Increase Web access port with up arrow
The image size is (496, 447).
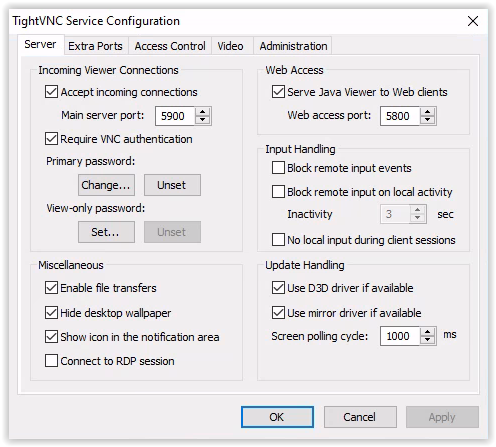click(427, 112)
